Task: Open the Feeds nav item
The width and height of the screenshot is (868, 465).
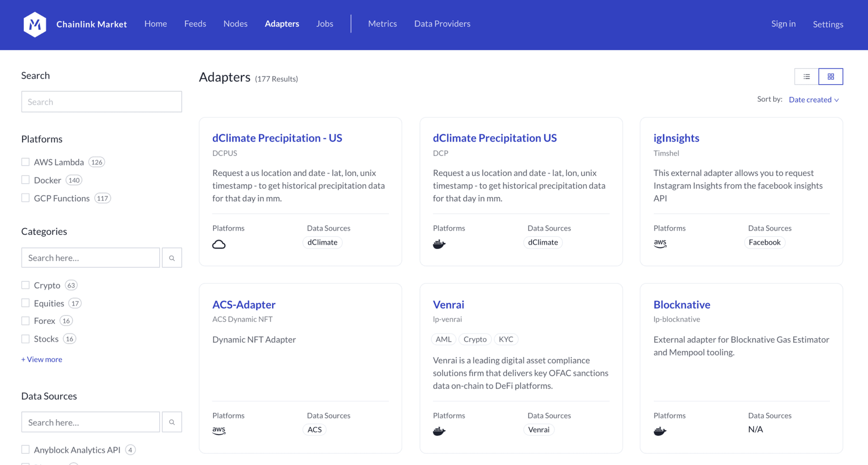Action: click(x=195, y=24)
